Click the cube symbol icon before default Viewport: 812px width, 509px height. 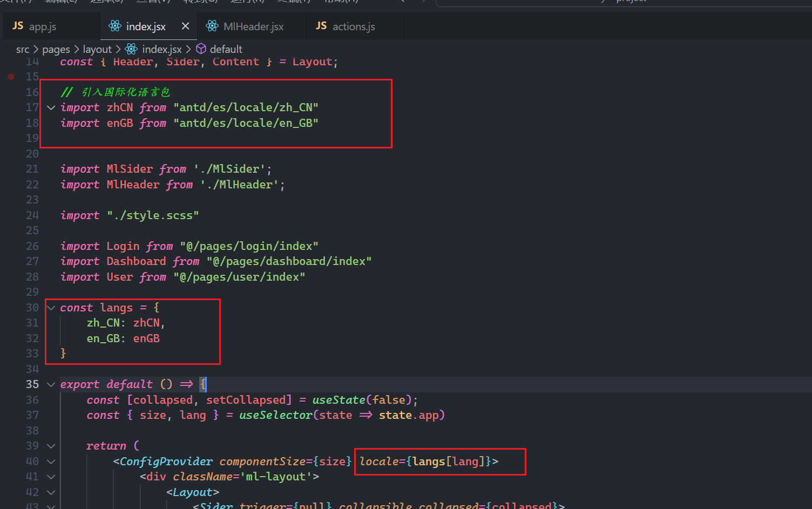[201, 49]
